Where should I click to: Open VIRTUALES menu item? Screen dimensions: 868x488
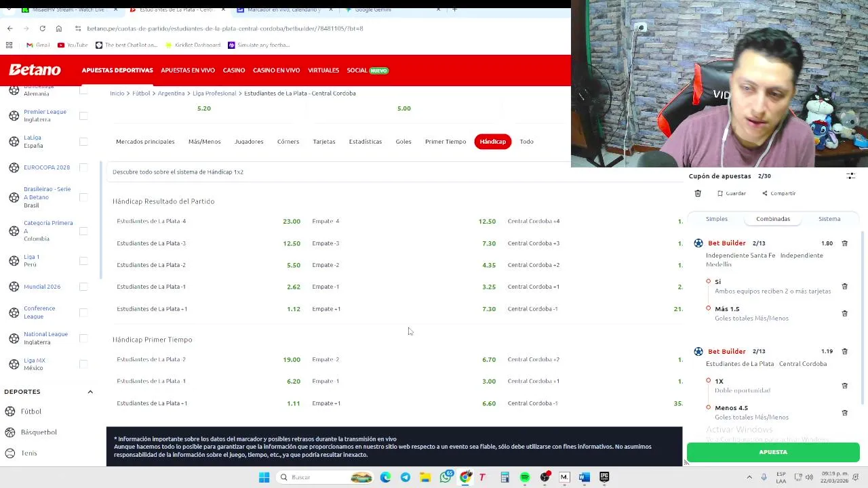click(323, 70)
